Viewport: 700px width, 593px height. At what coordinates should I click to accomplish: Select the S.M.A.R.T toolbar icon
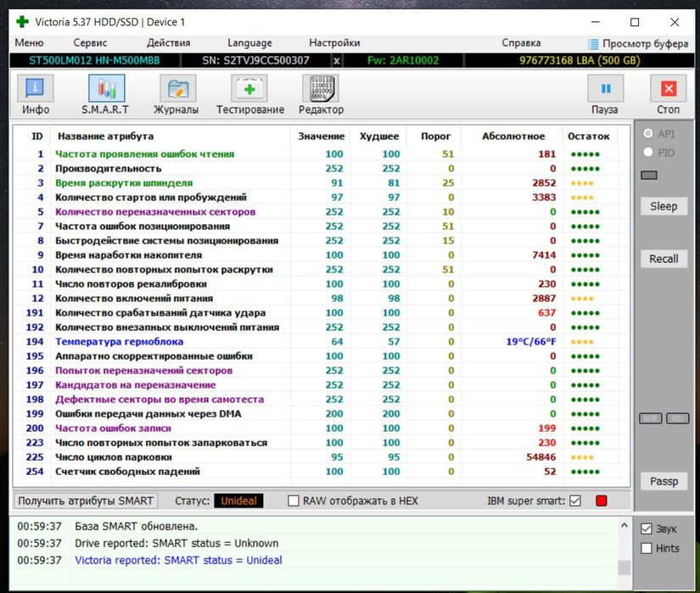(106, 88)
